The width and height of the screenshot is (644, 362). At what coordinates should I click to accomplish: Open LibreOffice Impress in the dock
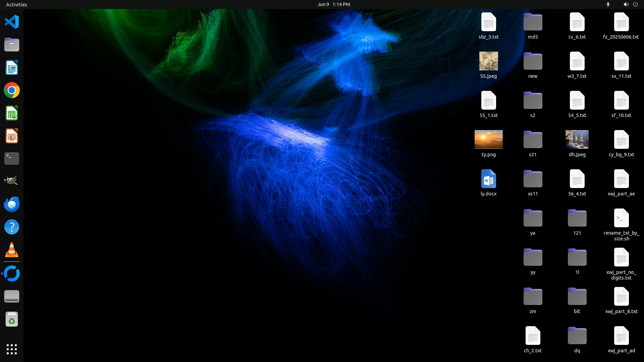coord(12,136)
